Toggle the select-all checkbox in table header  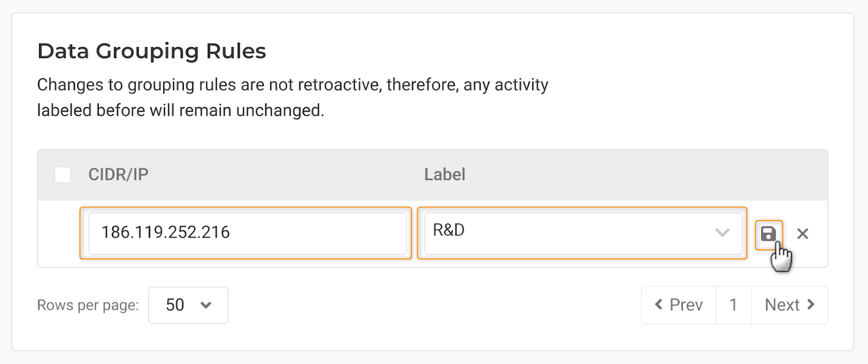tap(63, 175)
